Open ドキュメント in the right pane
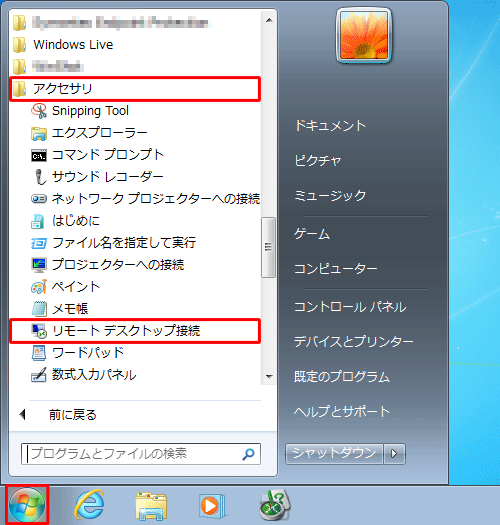500x525 pixels. pyautogui.click(x=330, y=126)
